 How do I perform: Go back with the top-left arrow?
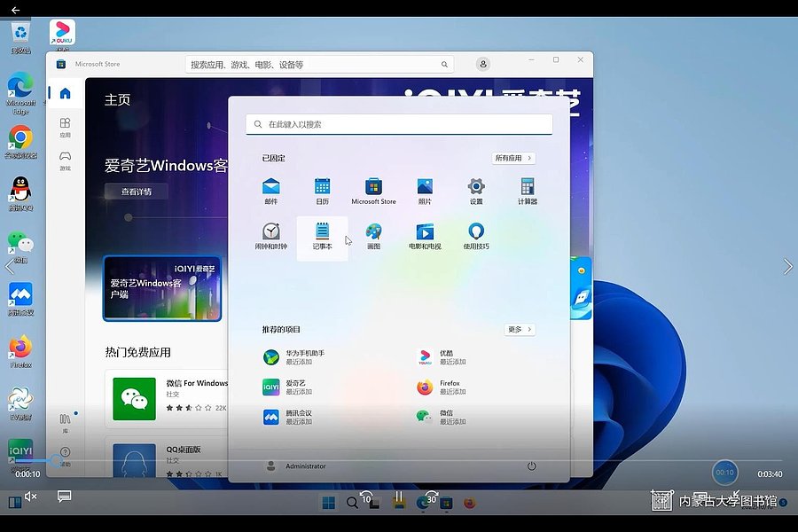point(15,10)
